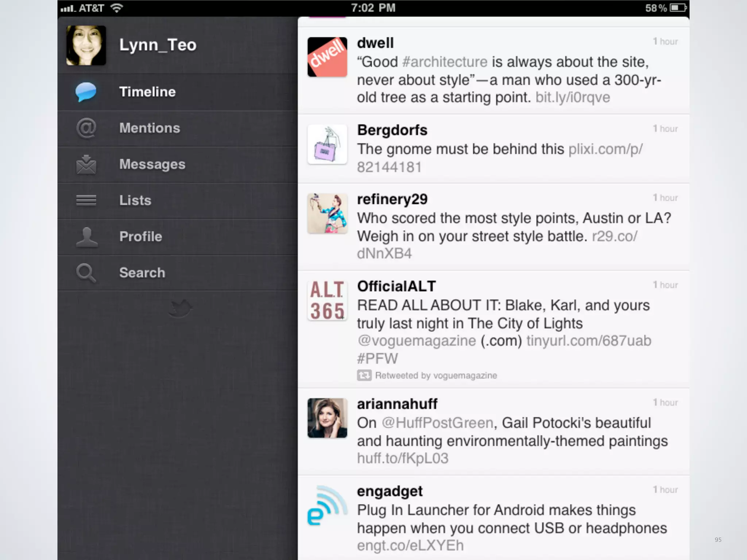The image size is (747, 560).
Task: Tap the Lynn_Teo username header
Action: pyautogui.click(x=158, y=45)
